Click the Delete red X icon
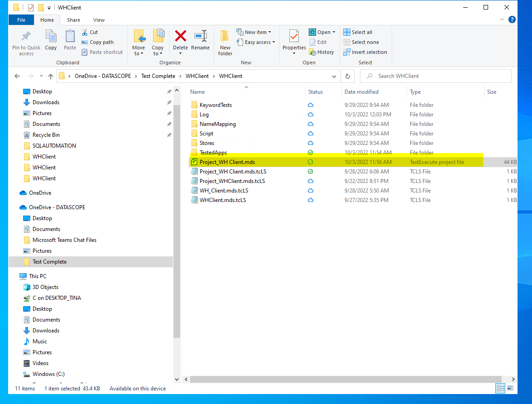This screenshot has width=532, height=404. click(180, 36)
